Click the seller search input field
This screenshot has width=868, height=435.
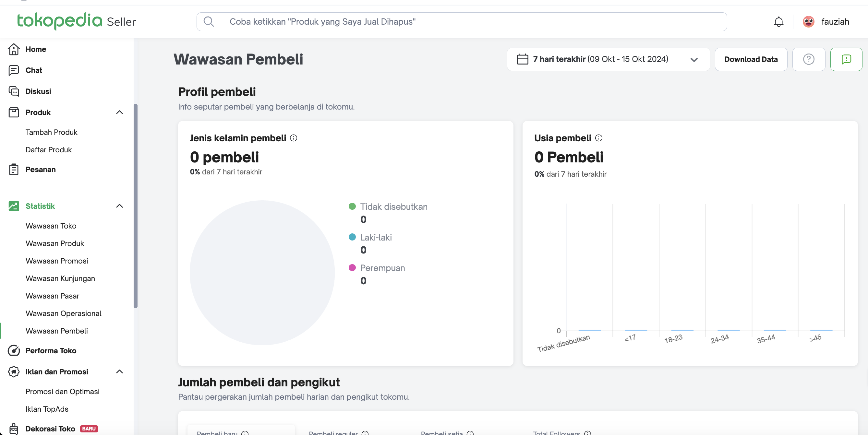pos(462,22)
